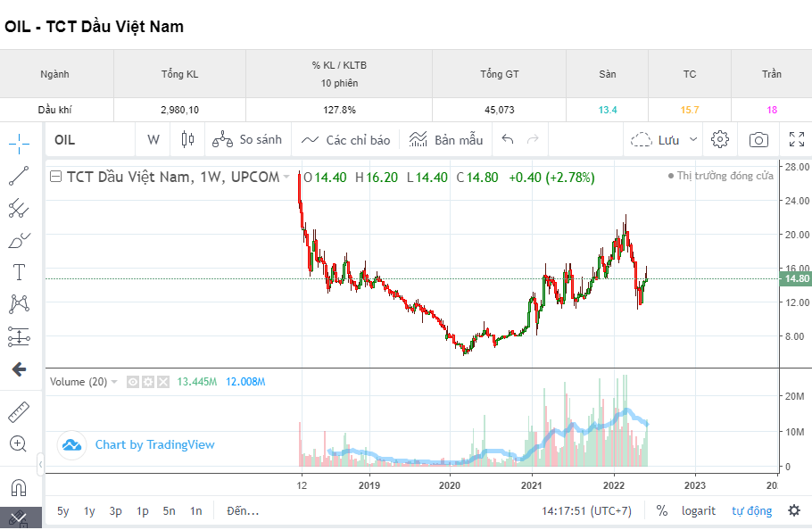Select the trend line drawing tool
The height and width of the screenshot is (530, 812).
click(x=19, y=176)
